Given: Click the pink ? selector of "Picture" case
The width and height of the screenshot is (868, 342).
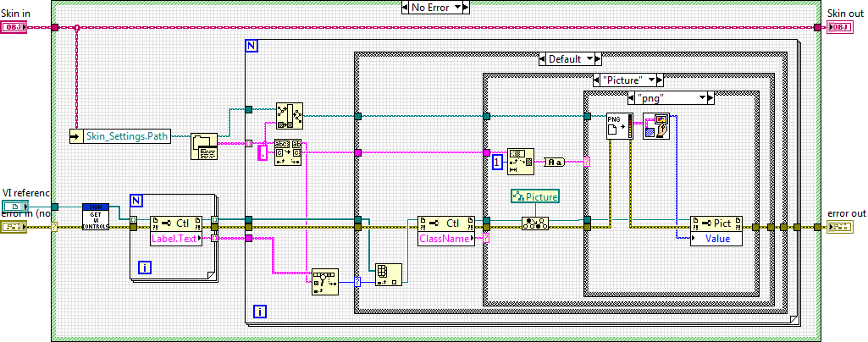Looking at the screenshot, I should coord(486,239).
